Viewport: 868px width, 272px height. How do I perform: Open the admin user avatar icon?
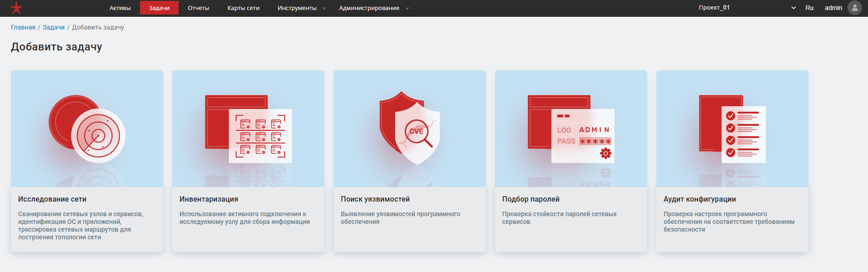(854, 8)
